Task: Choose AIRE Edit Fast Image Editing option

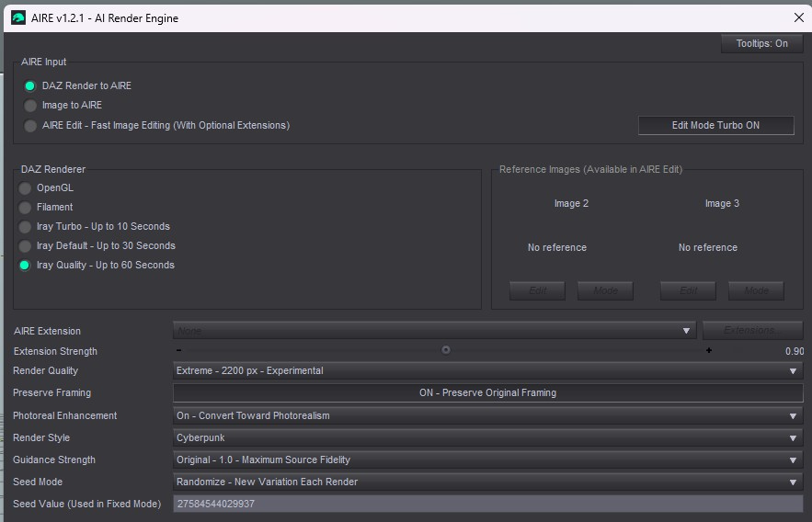Action: point(157,125)
